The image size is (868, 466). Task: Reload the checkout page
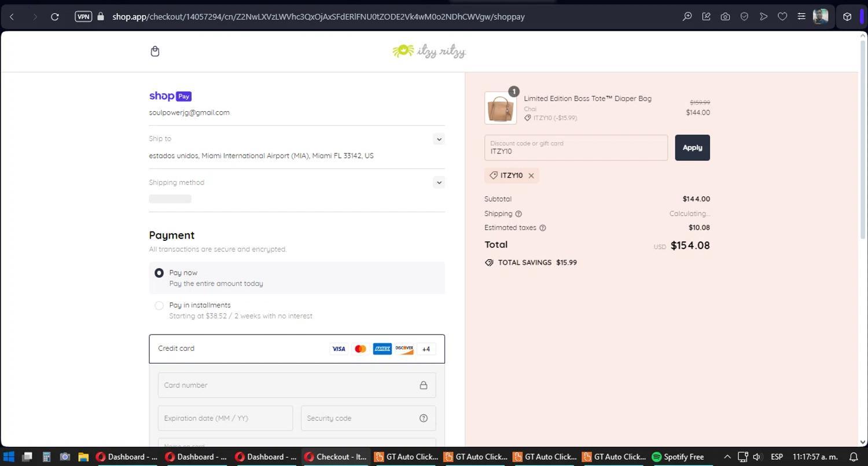(55, 17)
